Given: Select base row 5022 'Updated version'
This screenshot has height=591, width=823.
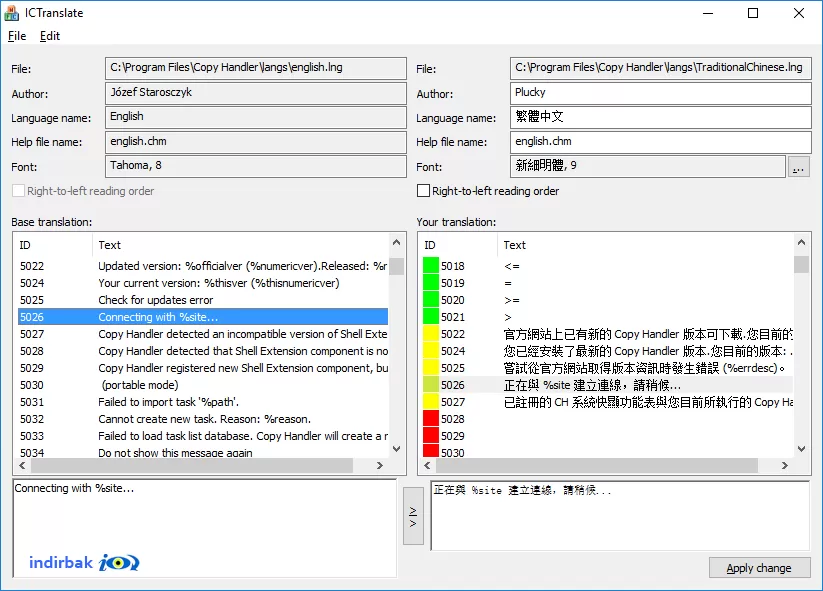Looking at the screenshot, I should (203, 266).
